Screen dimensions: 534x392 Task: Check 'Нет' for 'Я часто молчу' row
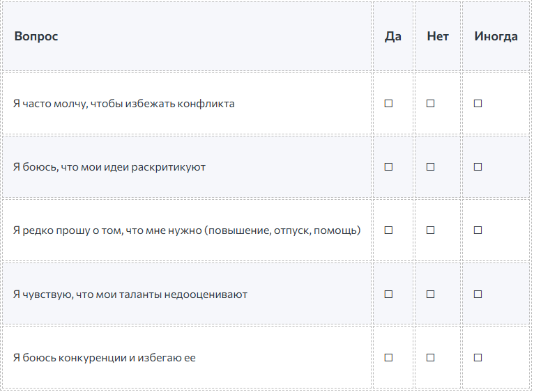pyautogui.click(x=431, y=104)
